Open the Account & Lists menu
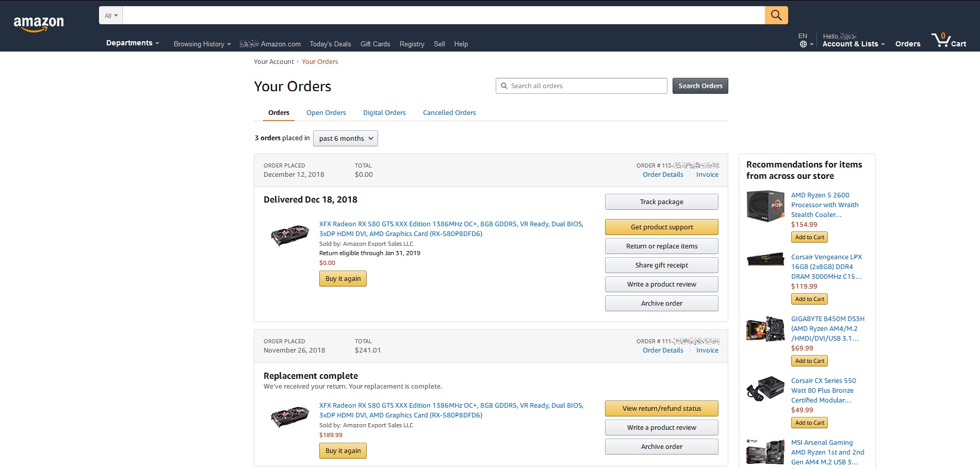Image resolution: width=980 pixels, height=469 pixels. point(853,44)
